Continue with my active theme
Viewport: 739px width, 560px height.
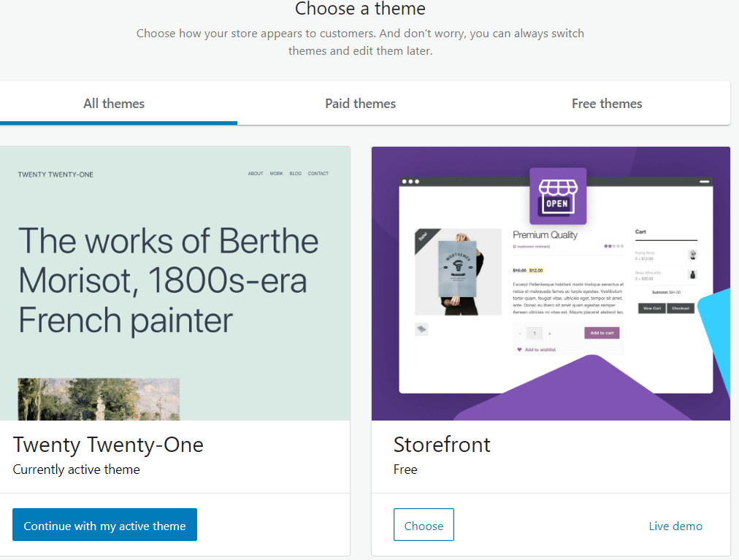(104, 525)
